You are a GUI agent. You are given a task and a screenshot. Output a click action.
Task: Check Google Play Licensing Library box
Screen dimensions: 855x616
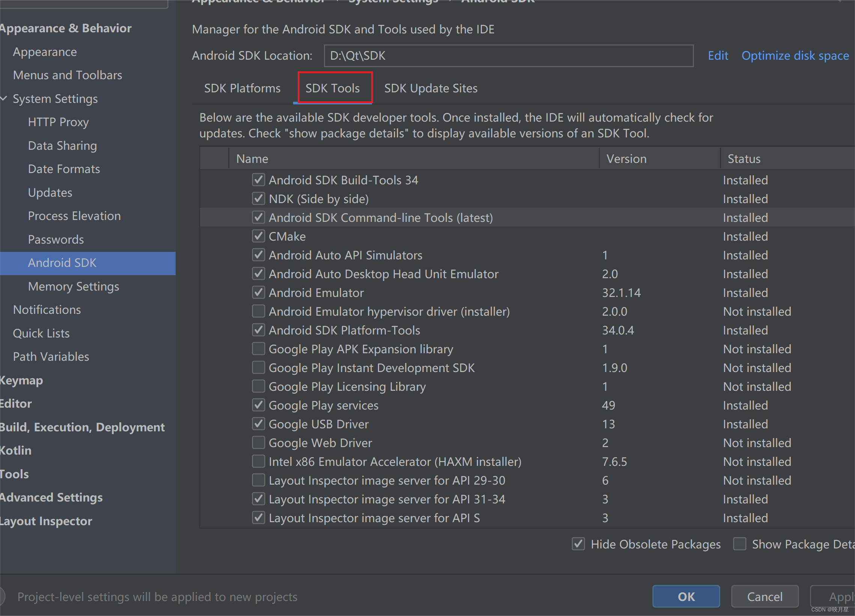[x=258, y=386]
